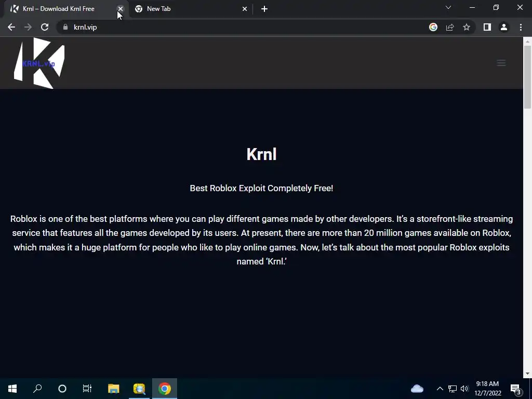Open a new tab with plus button
The width and height of the screenshot is (532, 399).
click(x=264, y=9)
